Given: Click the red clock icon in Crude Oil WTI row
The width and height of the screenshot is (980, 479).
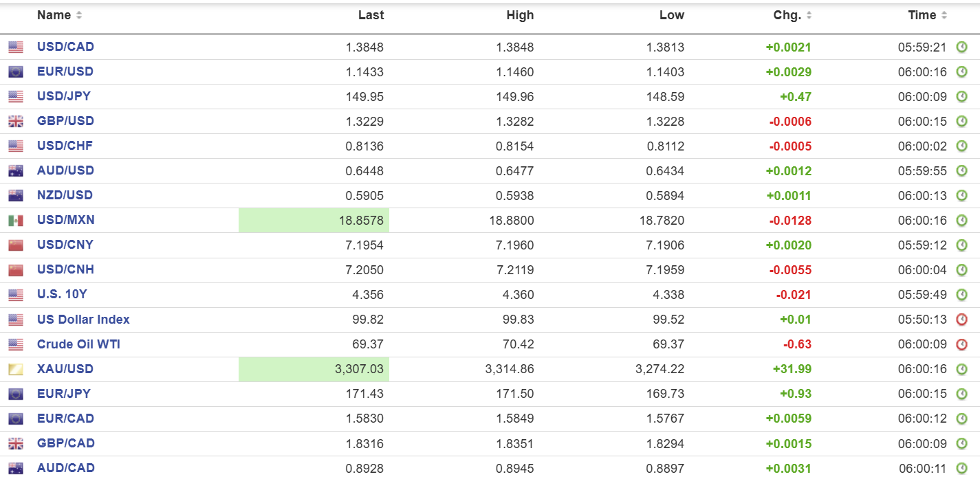Looking at the screenshot, I should pyautogui.click(x=962, y=344).
